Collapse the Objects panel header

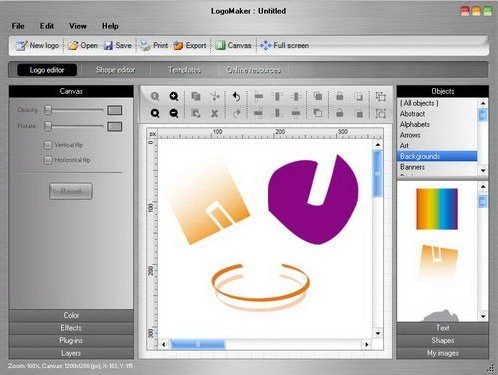tap(443, 91)
